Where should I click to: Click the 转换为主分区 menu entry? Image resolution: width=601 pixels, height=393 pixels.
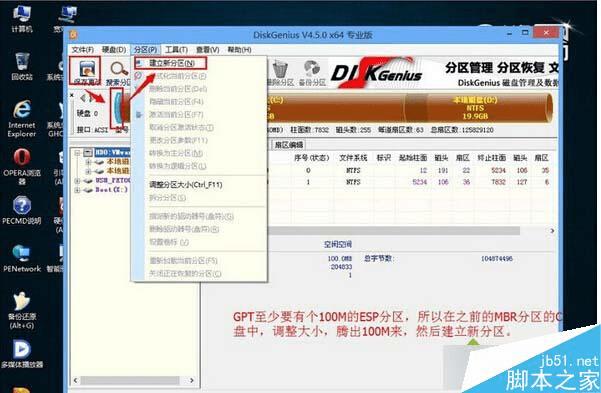pos(176,153)
